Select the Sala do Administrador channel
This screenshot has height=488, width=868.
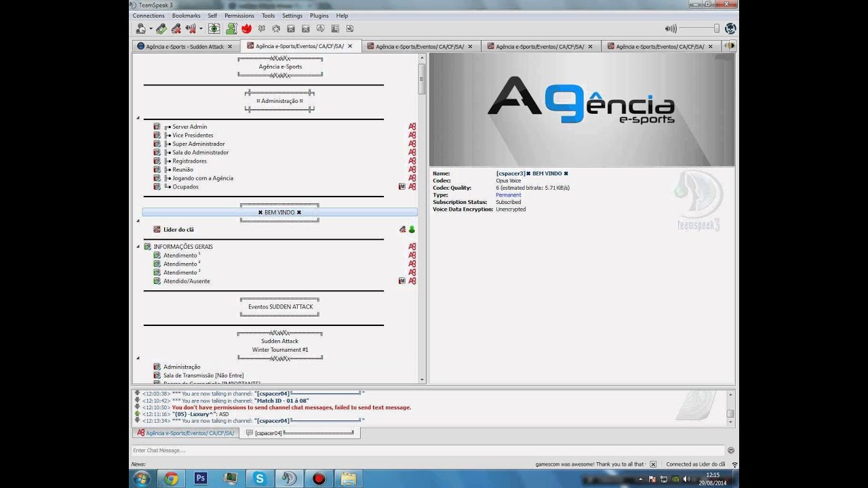click(200, 152)
